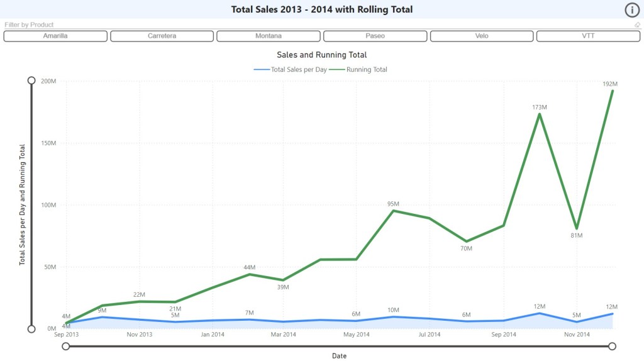Pick the VTT product slicer button
This screenshot has width=644, height=361.
pyautogui.click(x=588, y=36)
